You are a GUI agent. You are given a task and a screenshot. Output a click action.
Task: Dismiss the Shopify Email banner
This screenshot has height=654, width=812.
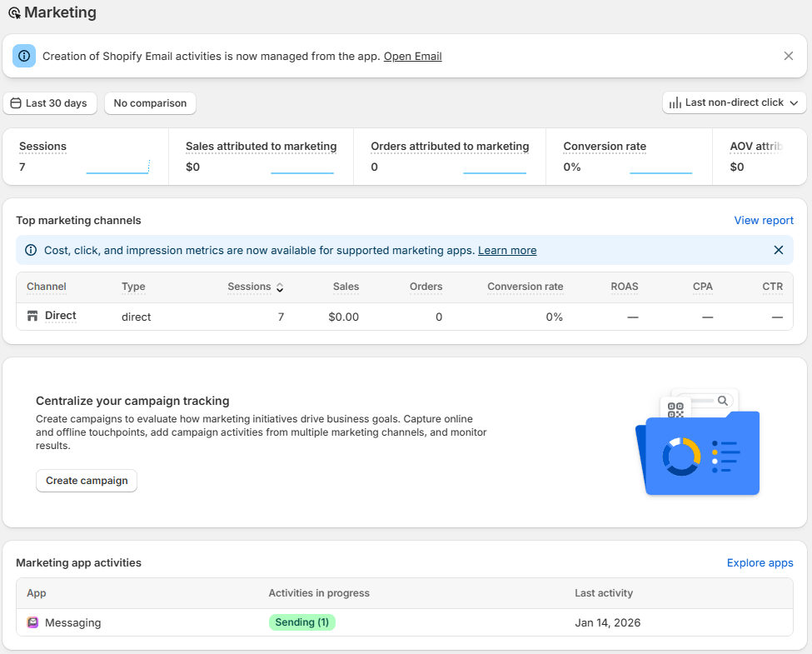(x=788, y=55)
